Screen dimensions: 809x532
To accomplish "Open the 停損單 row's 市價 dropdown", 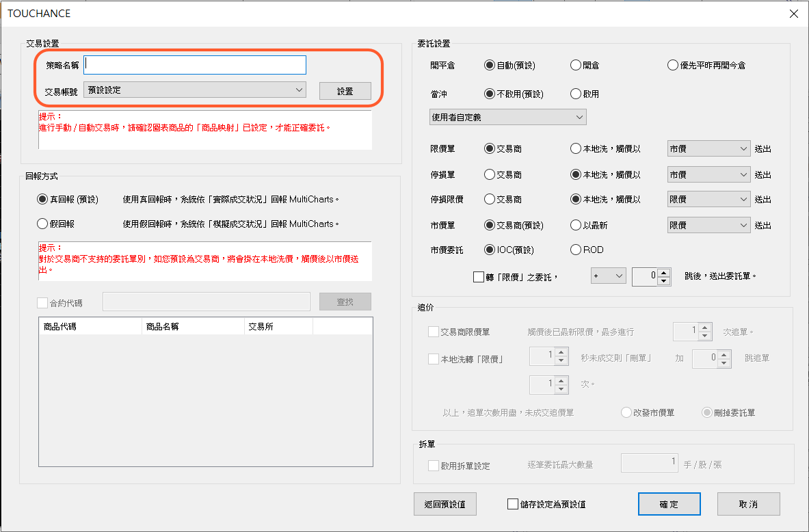I will click(x=708, y=174).
